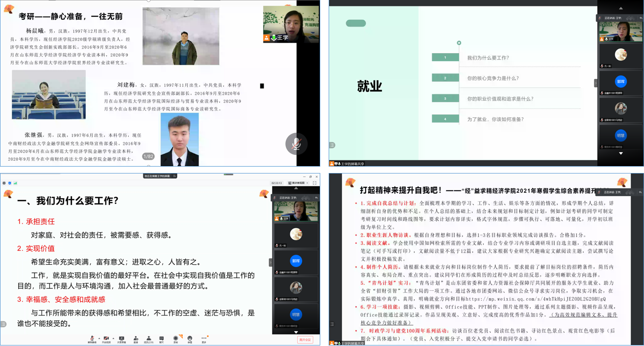Turn on video in the meeting toolbar
This screenshot has height=346, width=644.
pyautogui.click(x=106, y=339)
